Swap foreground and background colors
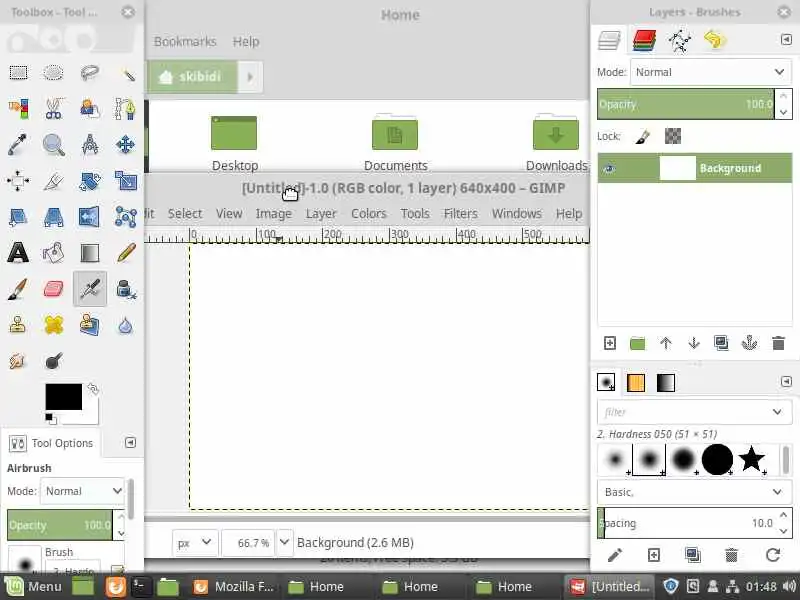This screenshot has height=600, width=800. 93,389
